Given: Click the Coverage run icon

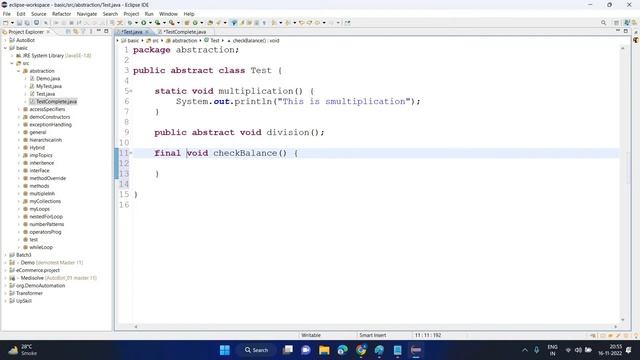Looking at the screenshot, I should (x=157, y=23).
